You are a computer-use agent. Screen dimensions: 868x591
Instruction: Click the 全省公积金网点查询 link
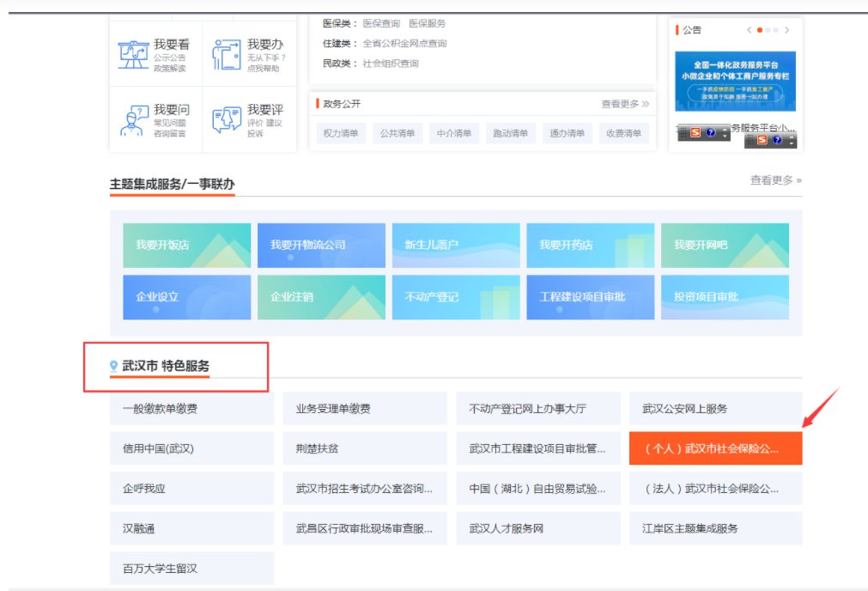[x=404, y=43]
